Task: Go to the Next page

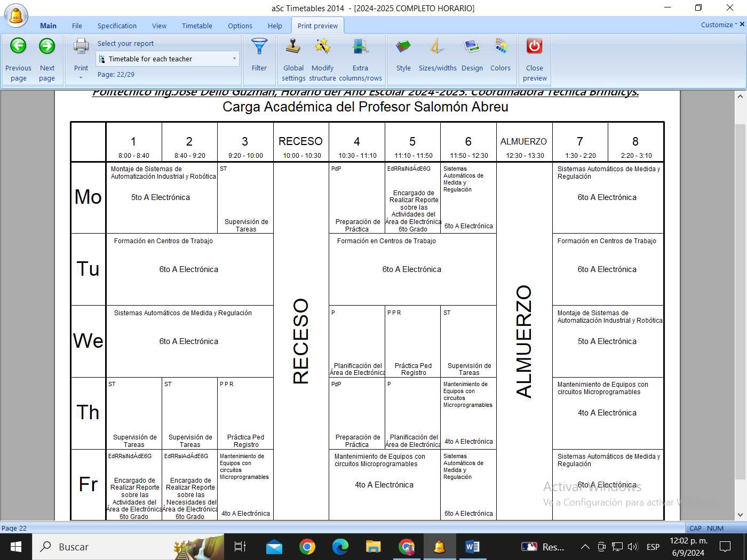Action: pos(47,59)
